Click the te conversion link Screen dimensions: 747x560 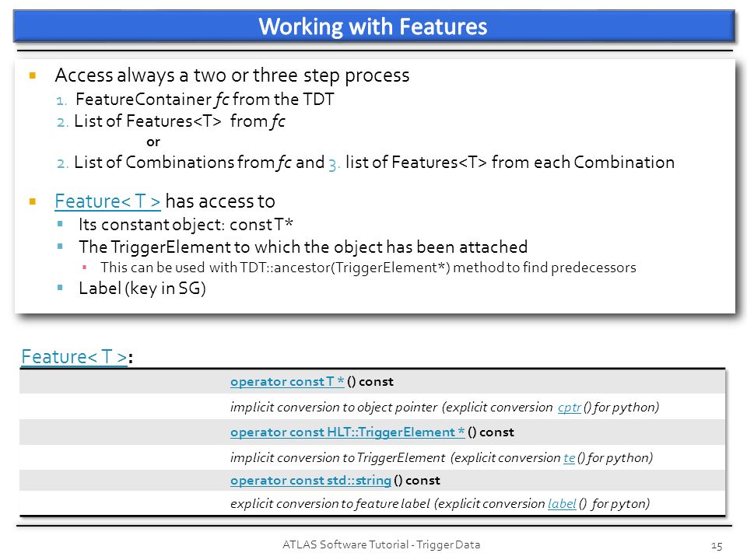tap(570, 457)
